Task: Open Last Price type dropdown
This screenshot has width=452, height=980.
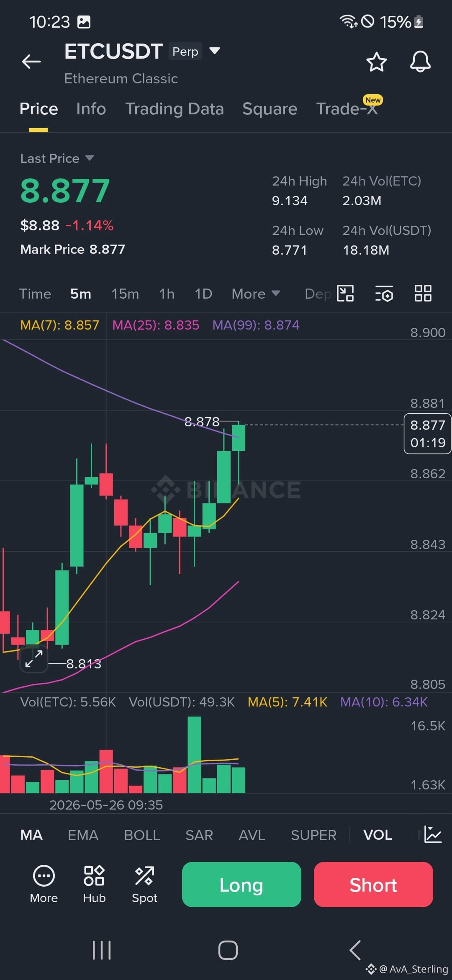Action: (x=57, y=158)
